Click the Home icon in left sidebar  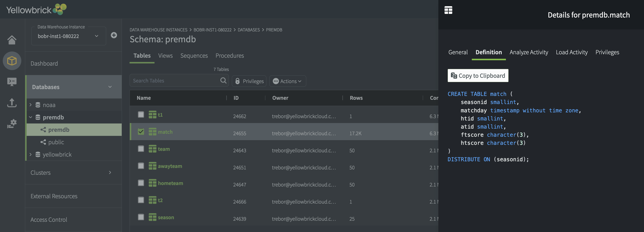12,40
